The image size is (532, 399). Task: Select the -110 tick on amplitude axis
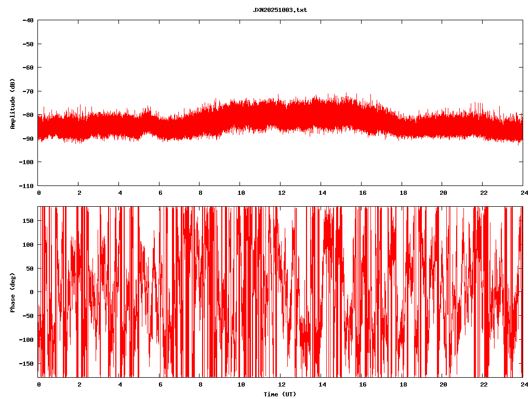26,185
